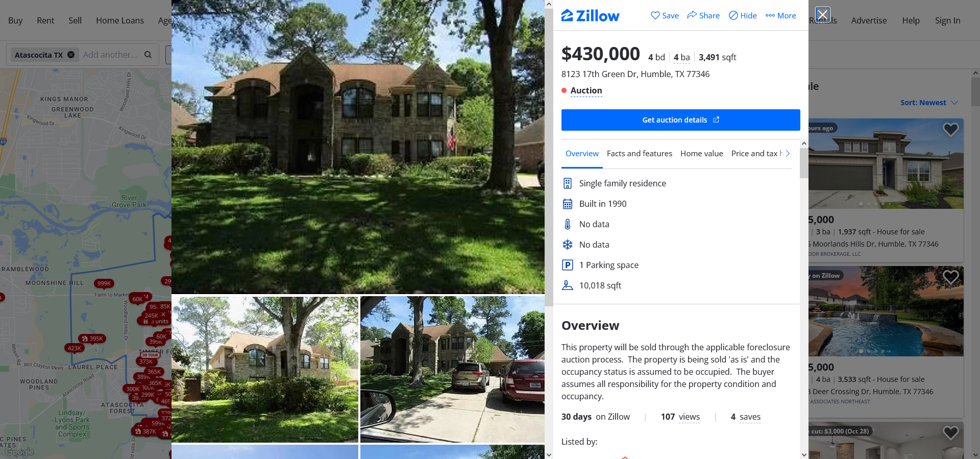Screen dimensions: 980x459
Task: Open the More options menu
Action: click(x=780, y=15)
